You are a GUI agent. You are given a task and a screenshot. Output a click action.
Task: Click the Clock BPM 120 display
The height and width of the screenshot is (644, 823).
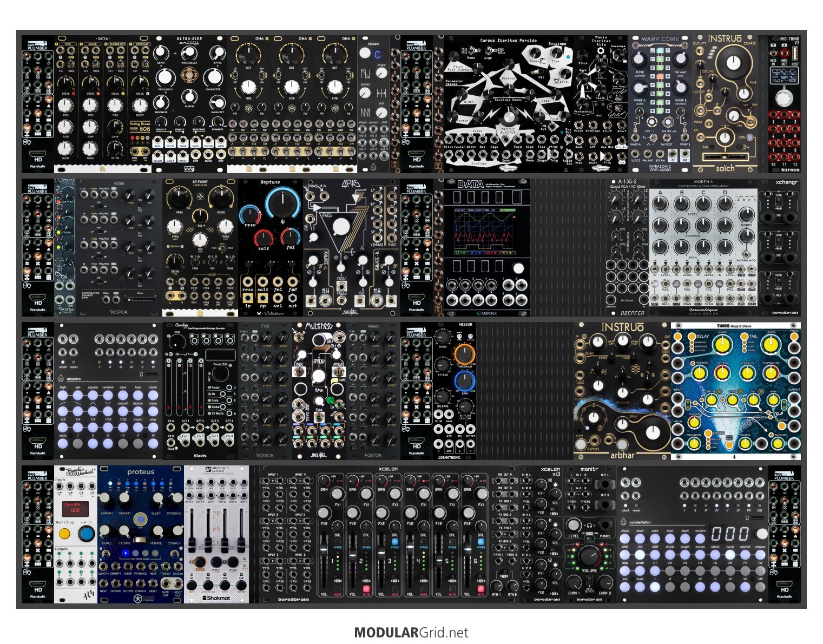[76, 509]
